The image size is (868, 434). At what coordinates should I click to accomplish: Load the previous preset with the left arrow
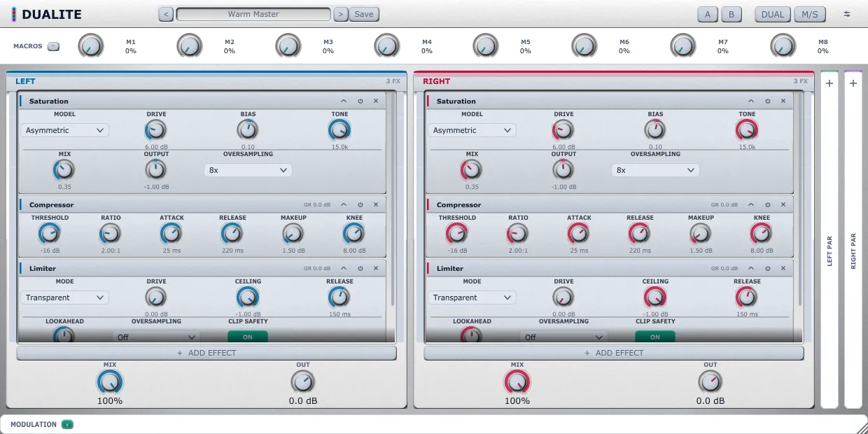point(166,14)
